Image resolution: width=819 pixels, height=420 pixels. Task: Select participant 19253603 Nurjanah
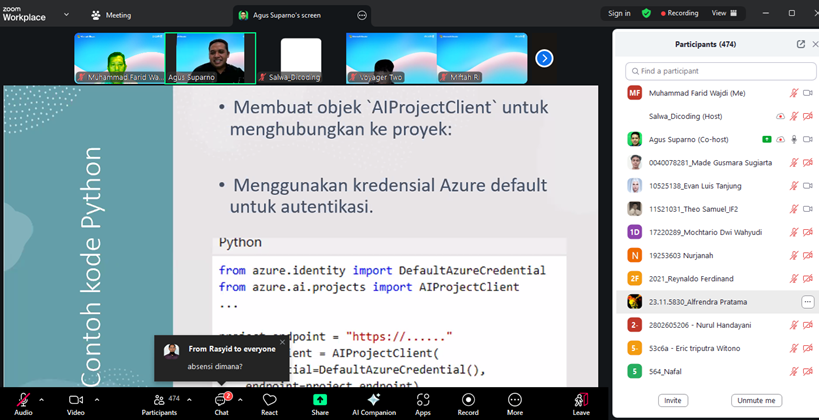click(x=717, y=255)
